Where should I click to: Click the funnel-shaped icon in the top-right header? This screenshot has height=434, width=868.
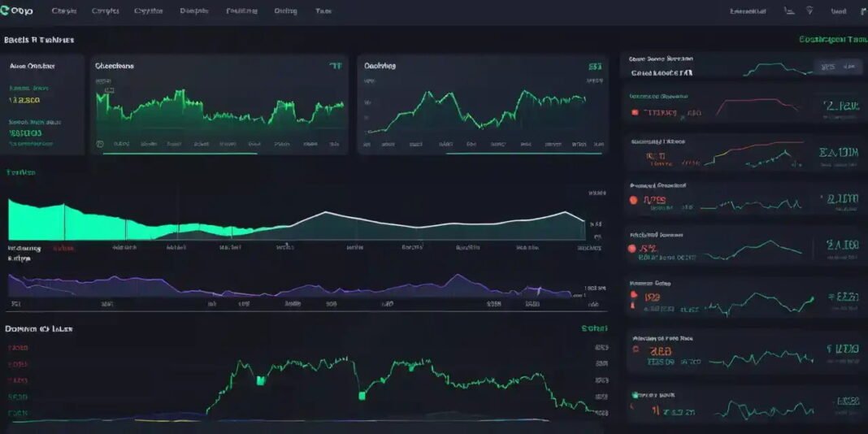coord(809,11)
